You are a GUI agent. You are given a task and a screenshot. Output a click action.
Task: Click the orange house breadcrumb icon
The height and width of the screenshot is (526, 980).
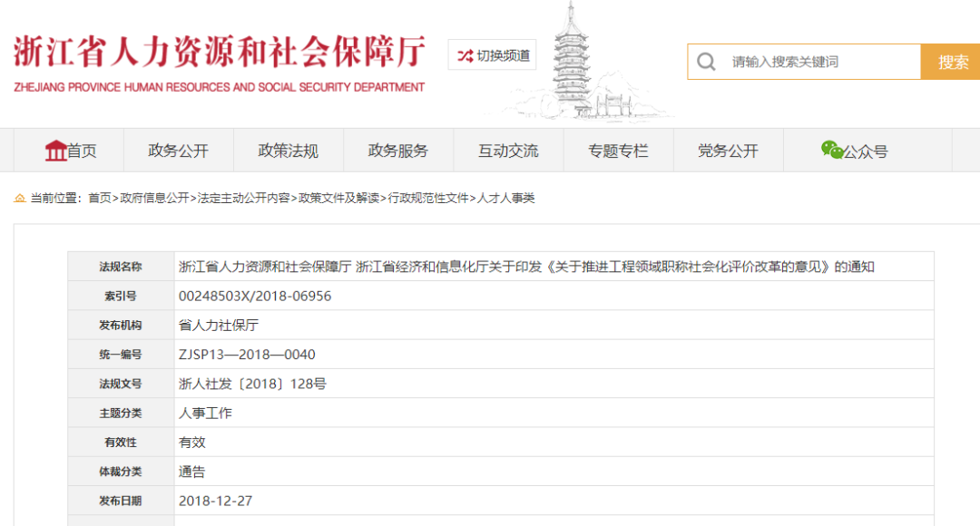20,198
